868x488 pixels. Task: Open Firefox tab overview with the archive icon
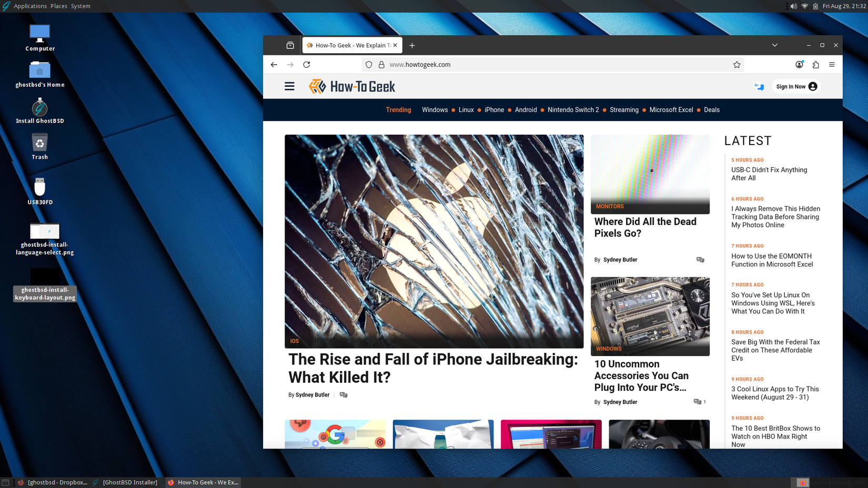(289, 45)
